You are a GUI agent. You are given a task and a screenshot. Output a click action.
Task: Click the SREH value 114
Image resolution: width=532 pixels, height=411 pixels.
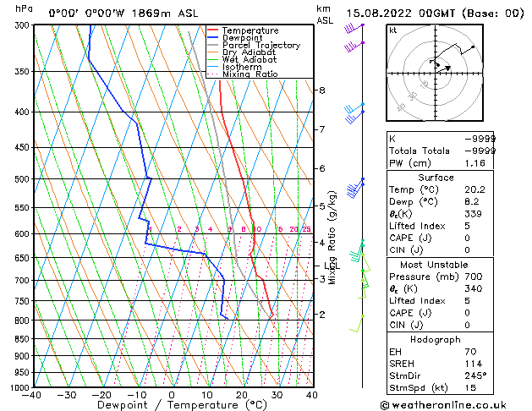tap(474, 364)
